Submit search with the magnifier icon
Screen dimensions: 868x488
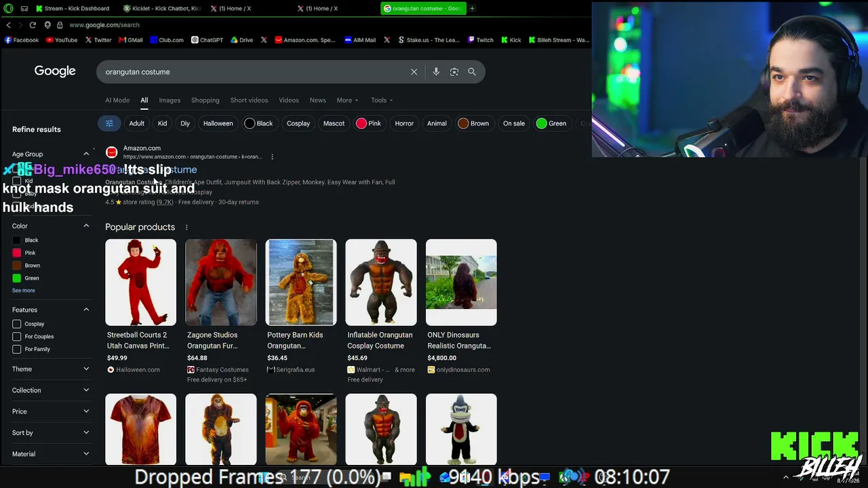472,72
